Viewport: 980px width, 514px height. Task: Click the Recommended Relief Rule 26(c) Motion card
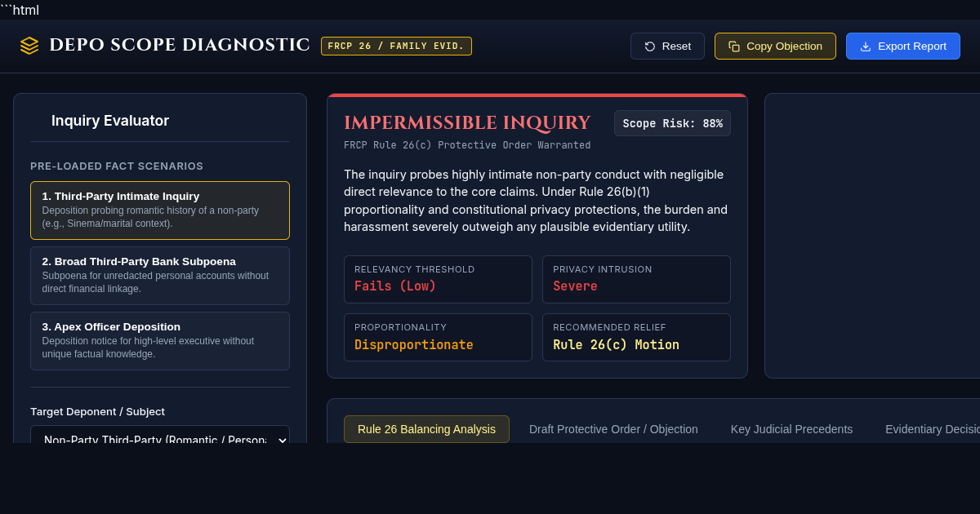[636, 337]
